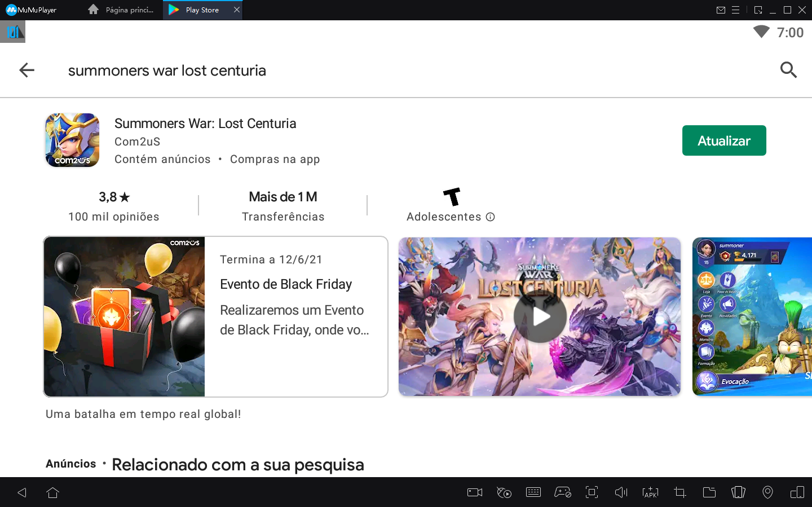Click the device shake icon

738,492
